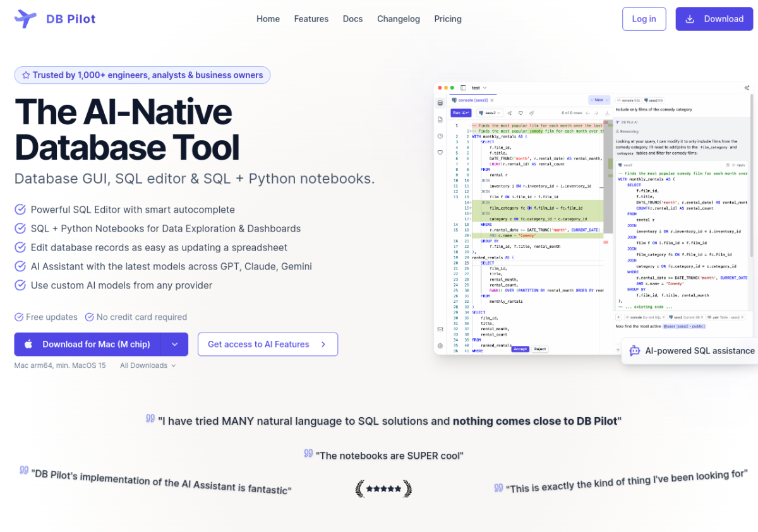
Task: Click the plus icon to add context
Action: (x=619, y=317)
